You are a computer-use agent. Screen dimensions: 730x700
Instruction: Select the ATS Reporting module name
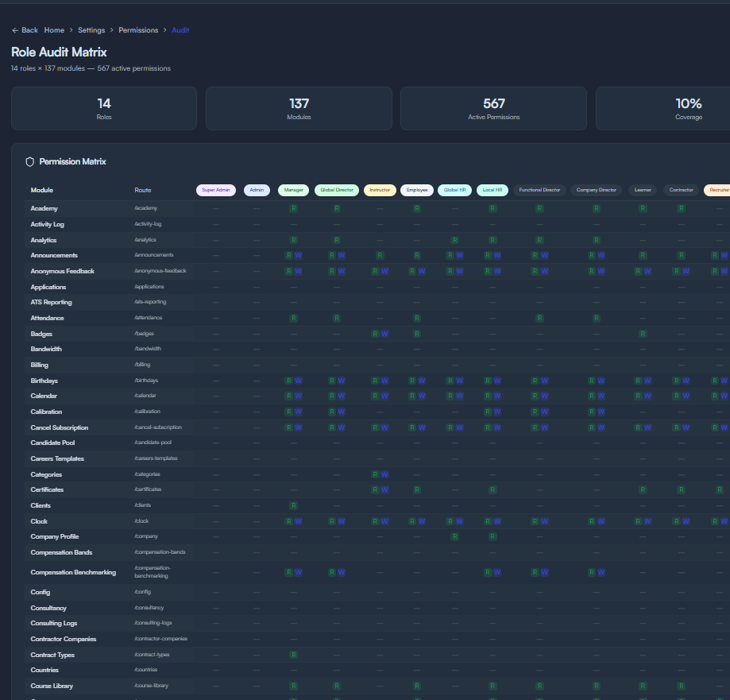[51, 302]
